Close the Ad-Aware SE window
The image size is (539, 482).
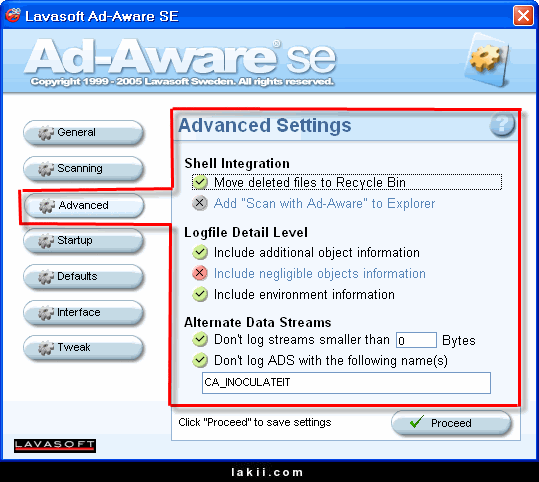click(x=523, y=15)
